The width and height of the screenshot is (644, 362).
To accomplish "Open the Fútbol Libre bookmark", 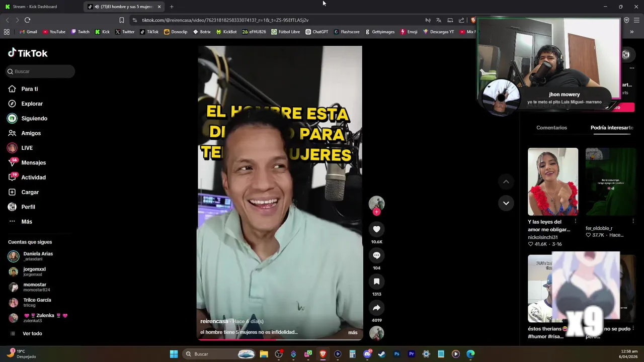I will pyautogui.click(x=285, y=32).
